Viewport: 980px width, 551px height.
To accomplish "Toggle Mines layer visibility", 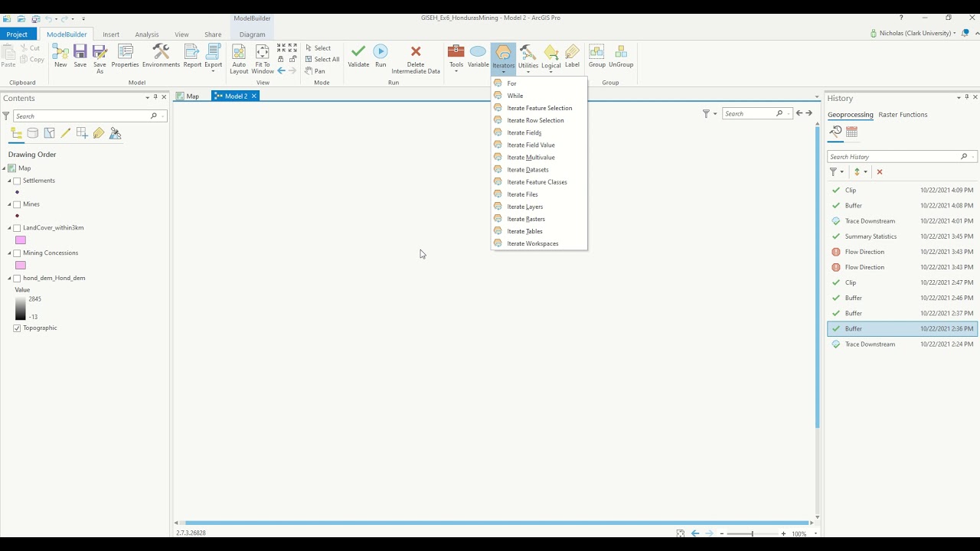I will [18, 204].
